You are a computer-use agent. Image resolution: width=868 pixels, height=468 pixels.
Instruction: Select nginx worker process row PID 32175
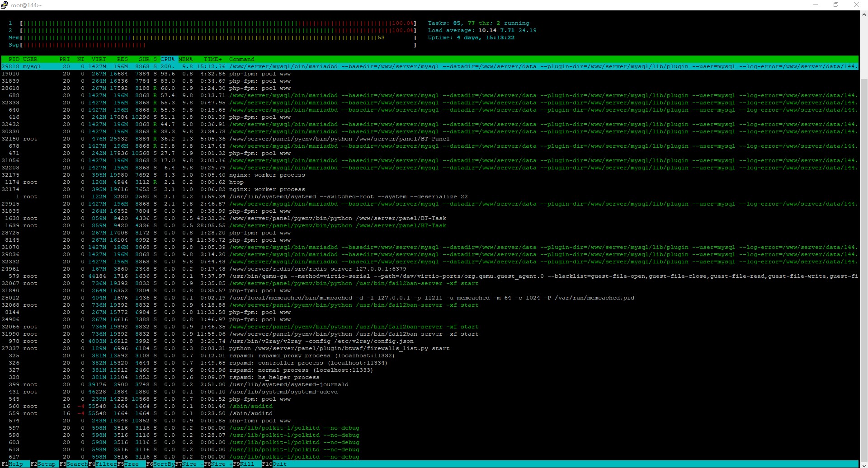429,175
